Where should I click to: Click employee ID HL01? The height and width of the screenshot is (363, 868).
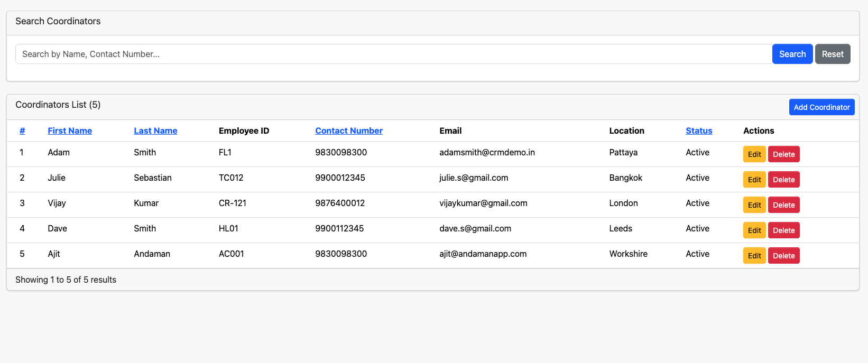pos(228,228)
